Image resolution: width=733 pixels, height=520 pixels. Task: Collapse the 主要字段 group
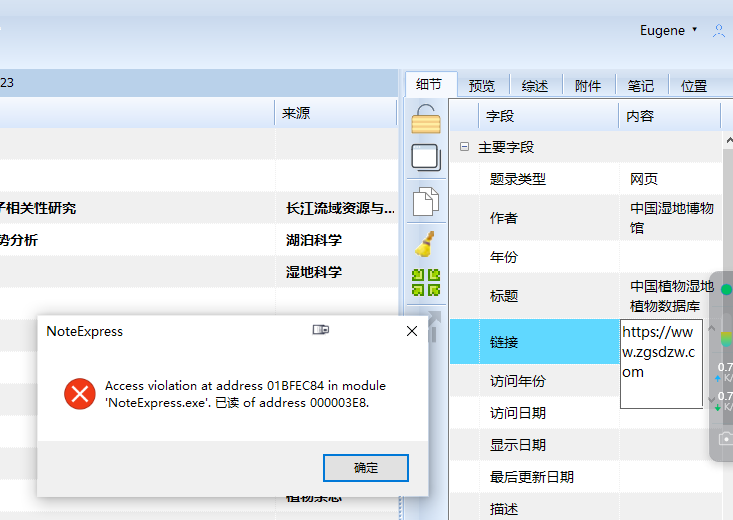tap(464, 147)
